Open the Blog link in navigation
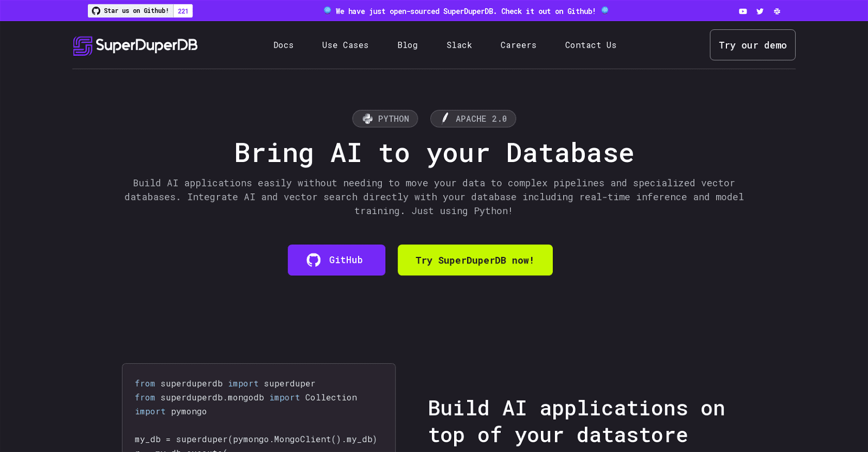Viewport: 868px width, 452px height. pyautogui.click(x=407, y=45)
